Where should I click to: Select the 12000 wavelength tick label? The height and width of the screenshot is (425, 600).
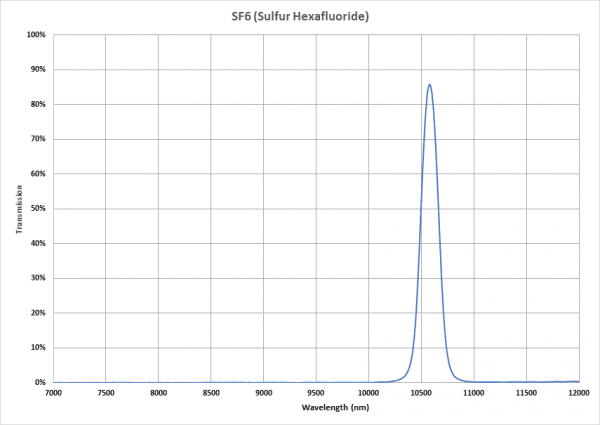[578, 394]
